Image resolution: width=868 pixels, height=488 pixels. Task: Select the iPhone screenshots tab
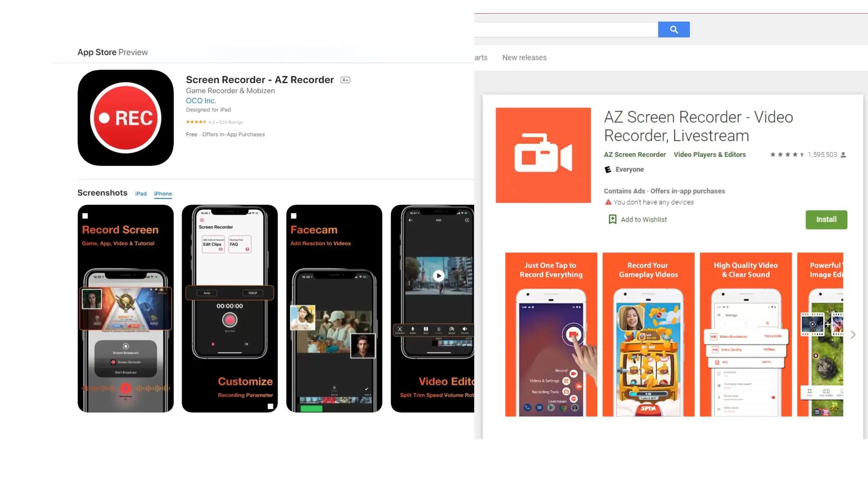click(x=163, y=194)
